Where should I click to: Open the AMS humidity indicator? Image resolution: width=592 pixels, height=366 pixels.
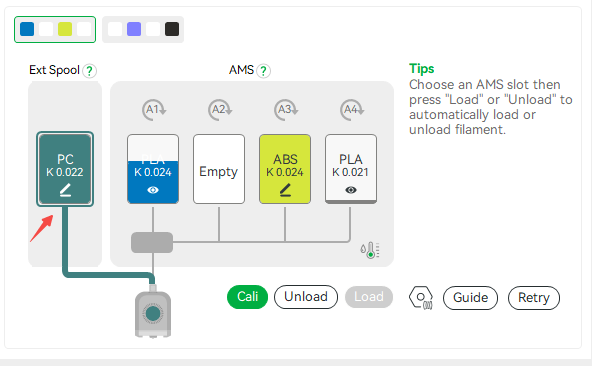pyautogui.click(x=370, y=250)
